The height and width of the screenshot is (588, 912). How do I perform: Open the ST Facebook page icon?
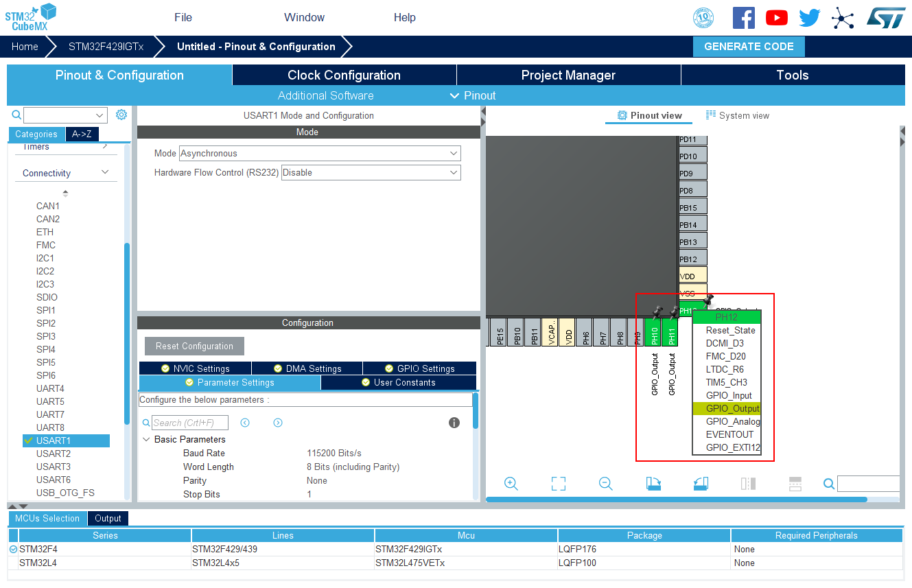pos(744,18)
